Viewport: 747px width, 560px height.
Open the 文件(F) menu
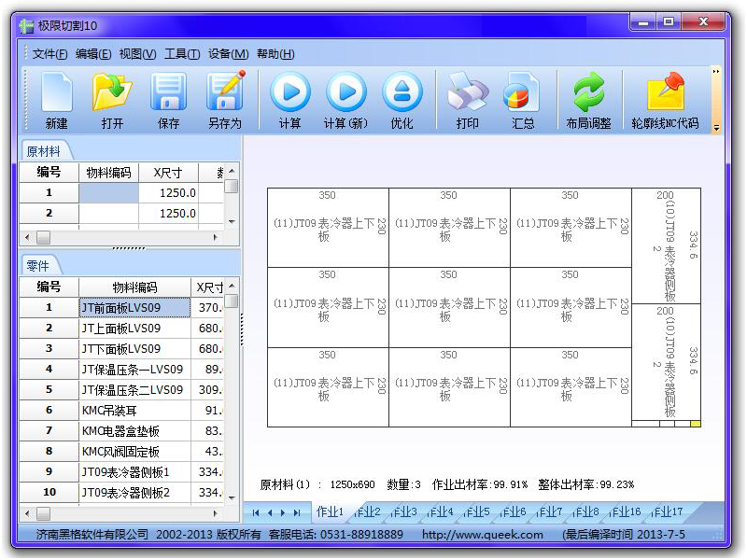pos(49,54)
